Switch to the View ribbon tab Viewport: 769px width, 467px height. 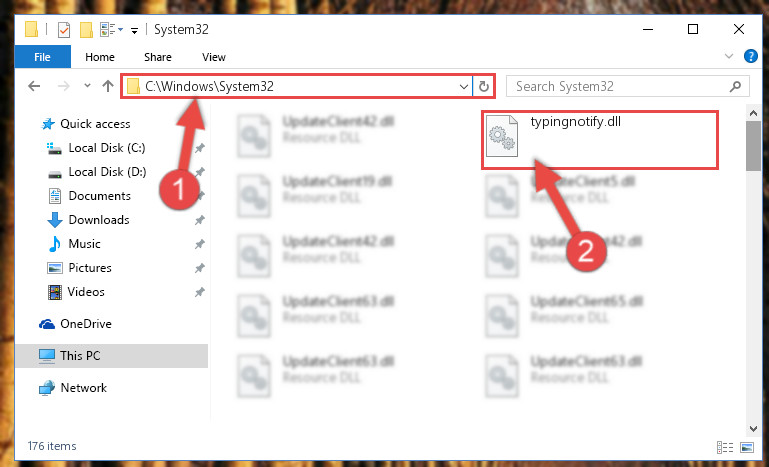[x=214, y=57]
